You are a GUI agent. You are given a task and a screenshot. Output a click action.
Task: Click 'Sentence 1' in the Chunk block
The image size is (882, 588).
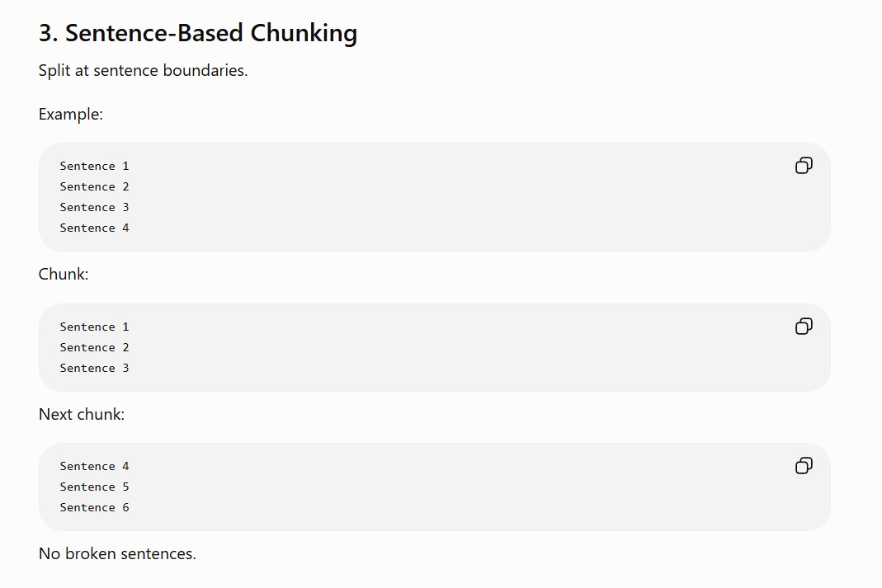(95, 327)
